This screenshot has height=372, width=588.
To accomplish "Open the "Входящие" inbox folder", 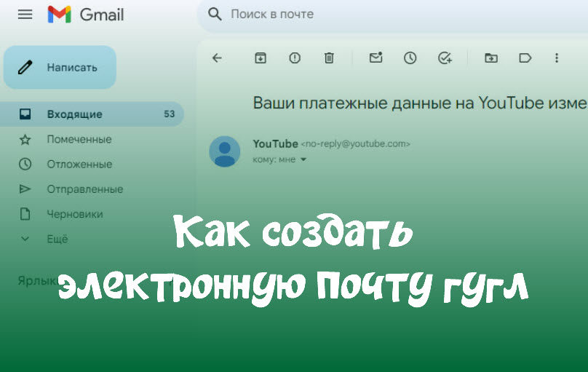I will point(92,114).
